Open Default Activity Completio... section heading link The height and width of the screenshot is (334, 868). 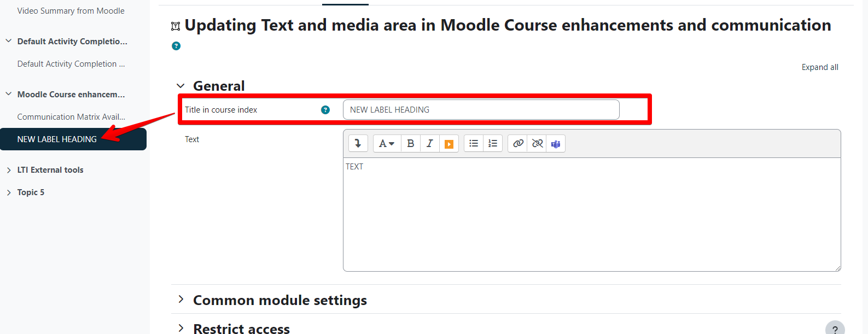[72, 42]
